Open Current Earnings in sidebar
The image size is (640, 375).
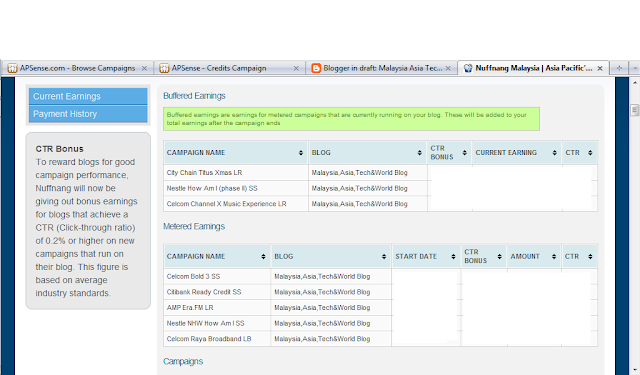tap(88, 96)
